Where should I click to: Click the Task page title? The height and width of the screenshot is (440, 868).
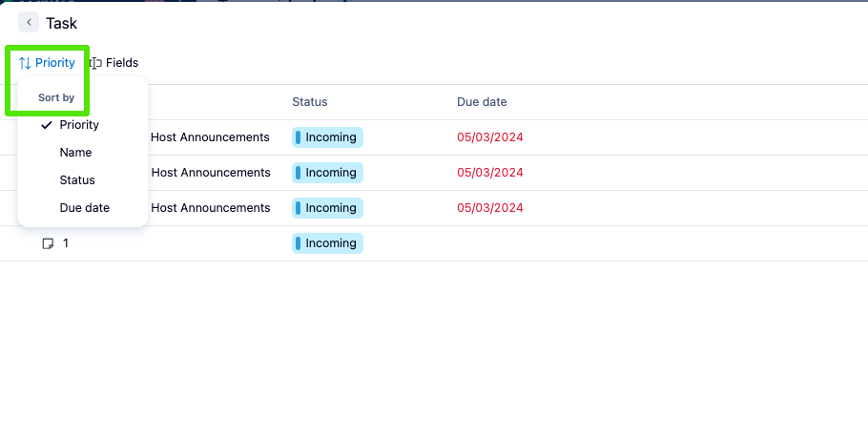tap(62, 23)
